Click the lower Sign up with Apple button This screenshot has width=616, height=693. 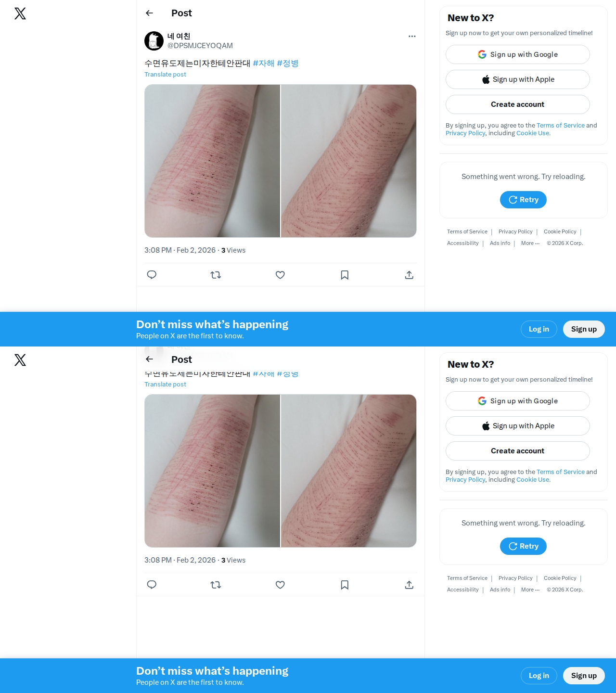(x=518, y=426)
